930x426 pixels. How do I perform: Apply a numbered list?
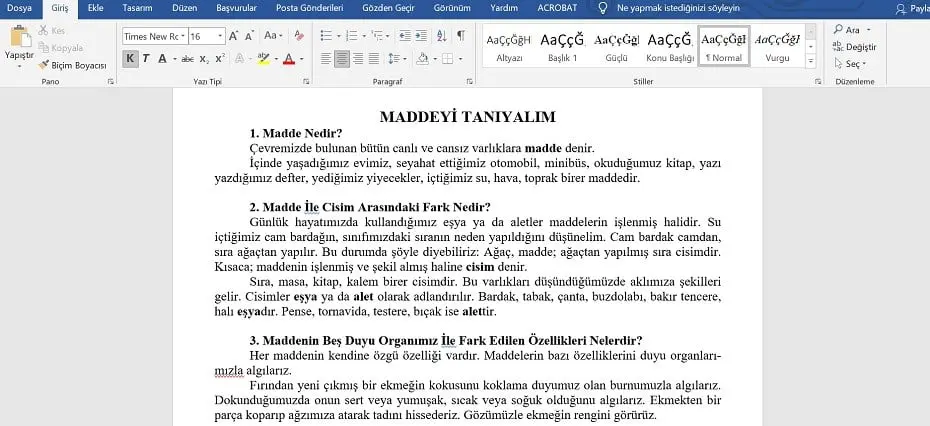point(353,36)
